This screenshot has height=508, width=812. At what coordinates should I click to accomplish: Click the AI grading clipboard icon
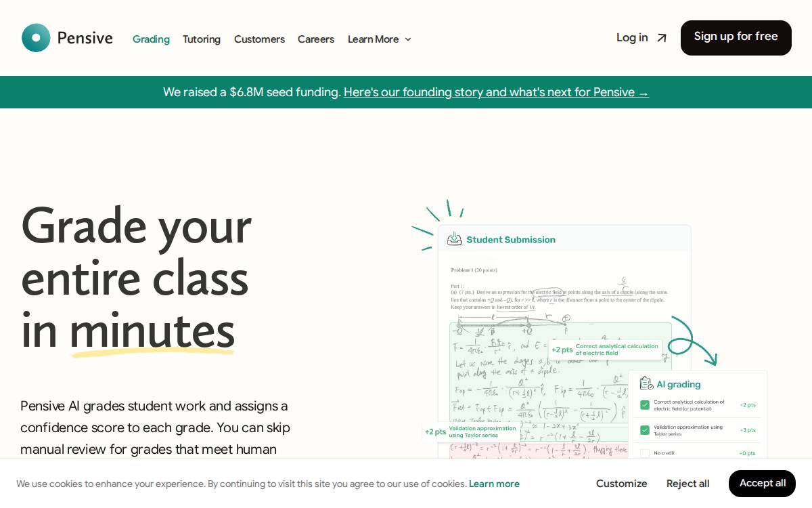(x=646, y=384)
